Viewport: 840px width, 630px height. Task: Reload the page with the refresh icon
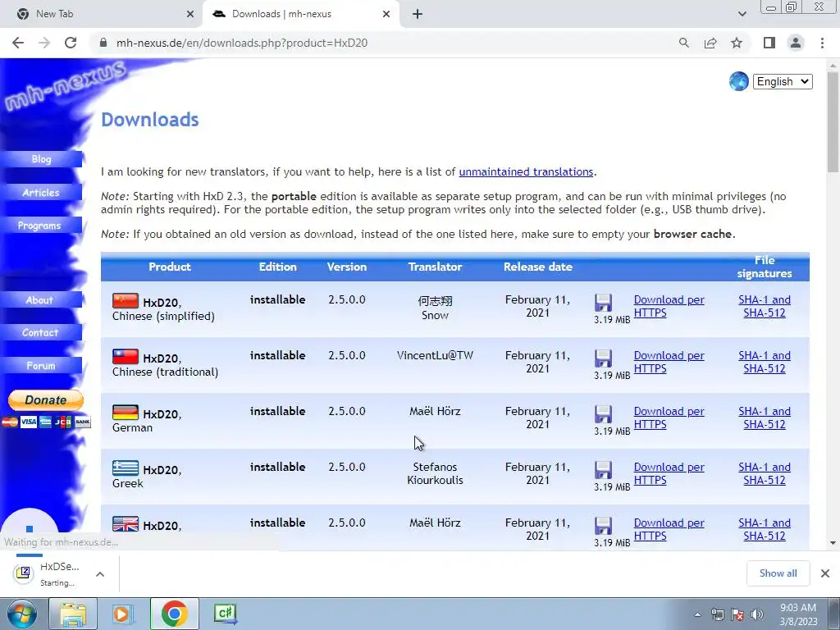pyautogui.click(x=71, y=43)
